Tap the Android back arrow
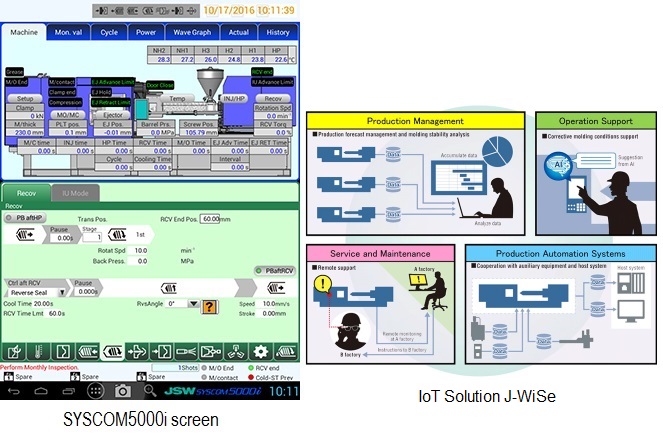The image size is (663, 438). (14, 391)
